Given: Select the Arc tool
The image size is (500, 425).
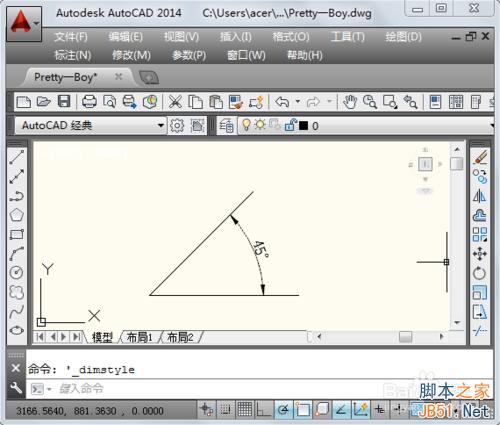Looking at the screenshot, I should [x=16, y=253].
